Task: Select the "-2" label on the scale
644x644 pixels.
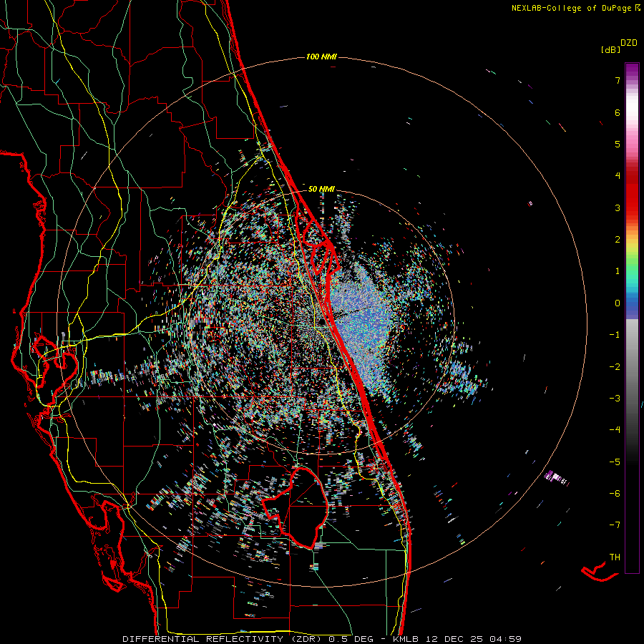Action: [x=615, y=367]
